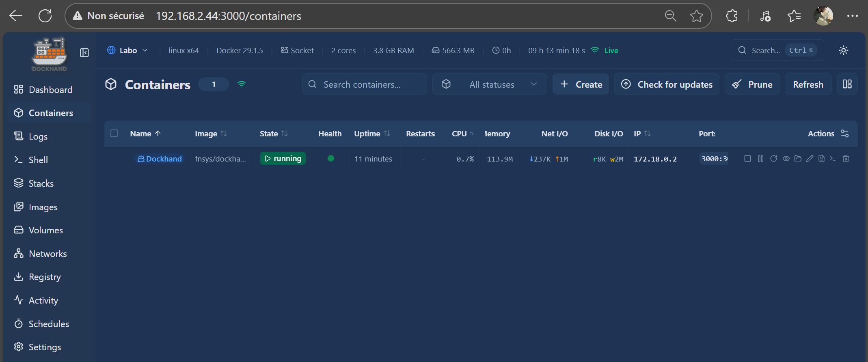868x362 pixels.
Task: Open file browser for Dockhand container
Action: point(798,159)
